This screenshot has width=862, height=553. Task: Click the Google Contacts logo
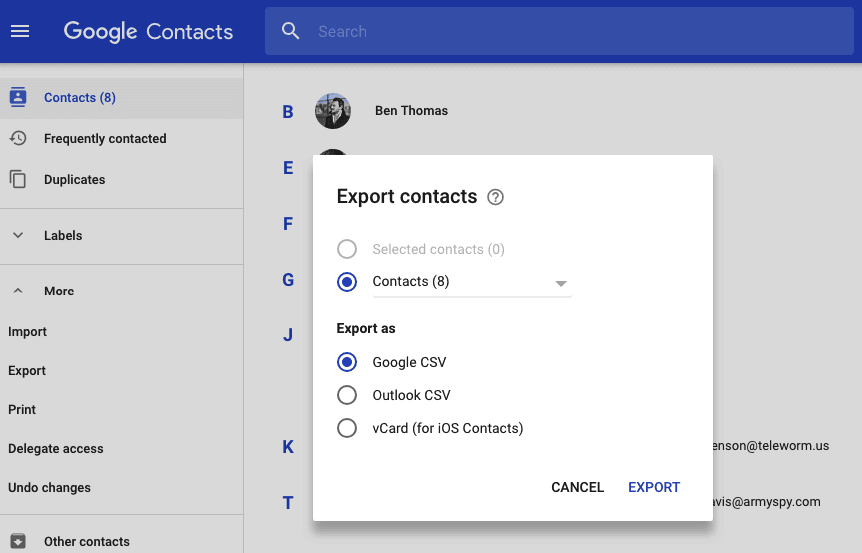click(x=148, y=32)
